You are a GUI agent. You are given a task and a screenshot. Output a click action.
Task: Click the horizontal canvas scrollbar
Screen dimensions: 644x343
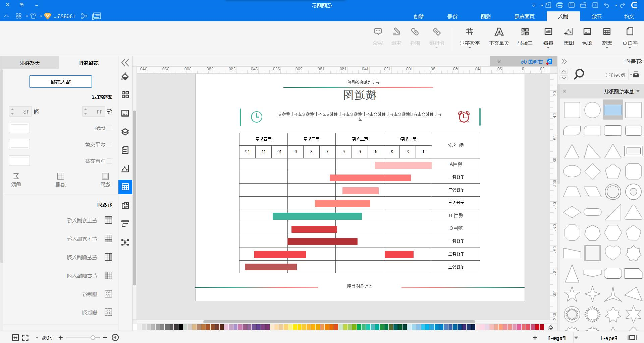[x=339, y=322]
